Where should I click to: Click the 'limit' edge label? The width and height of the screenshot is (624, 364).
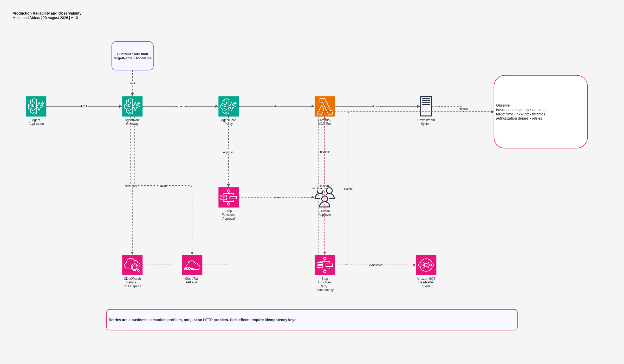tap(132, 83)
